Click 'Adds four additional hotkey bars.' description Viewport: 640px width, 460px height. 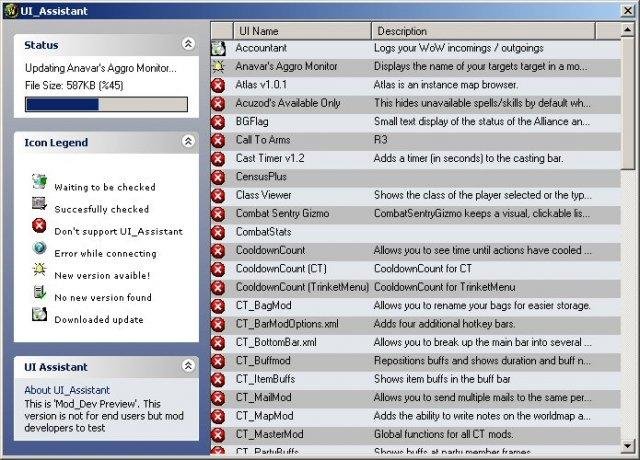pos(444,324)
